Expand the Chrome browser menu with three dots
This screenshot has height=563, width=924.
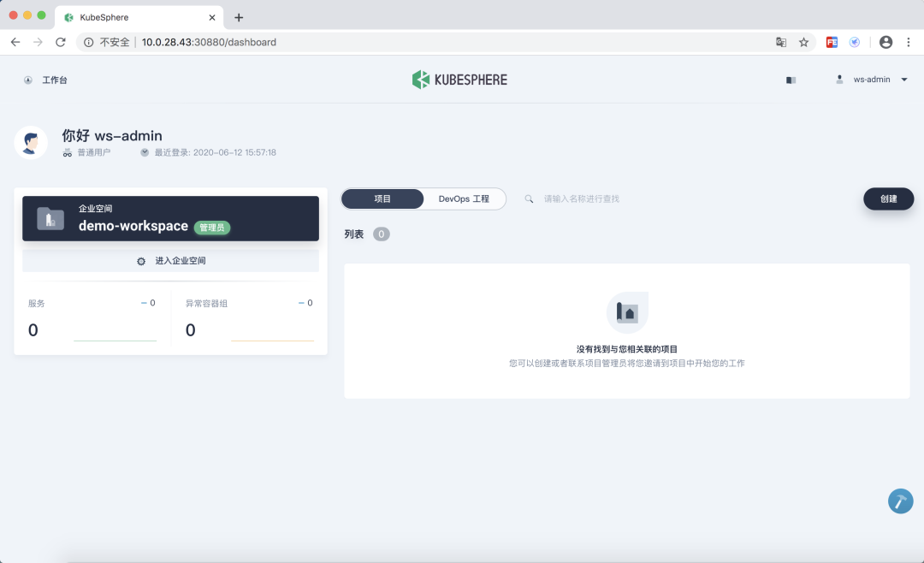pos(909,41)
